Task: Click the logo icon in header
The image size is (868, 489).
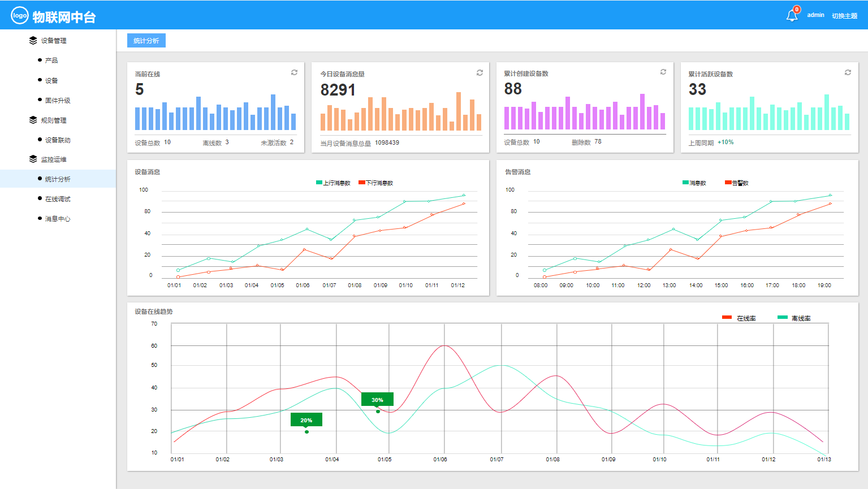Action: (x=20, y=16)
